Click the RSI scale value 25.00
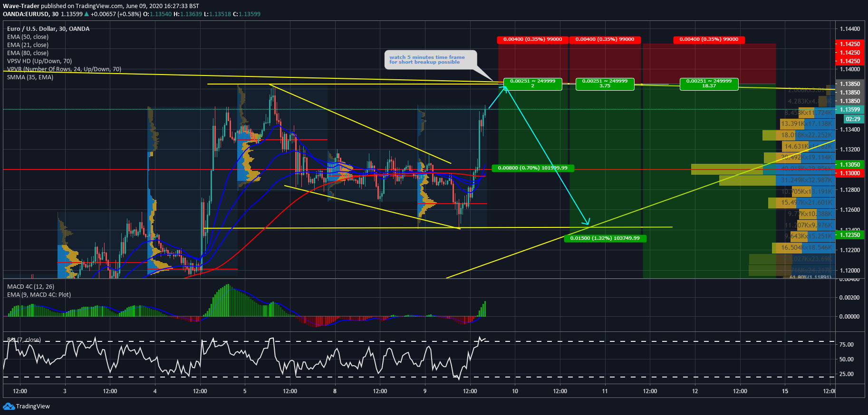The image size is (868, 415). click(x=847, y=374)
